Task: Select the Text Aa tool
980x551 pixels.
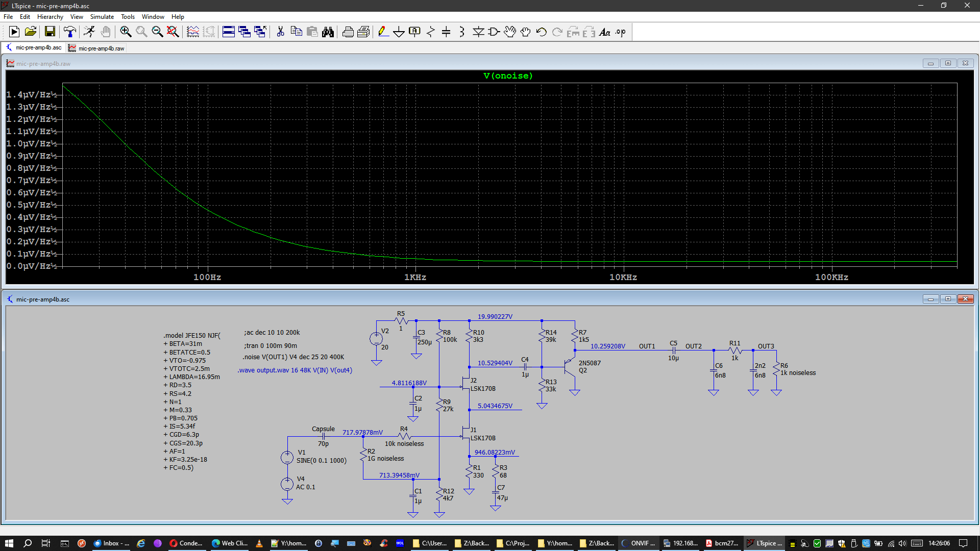Action: [605, 32]
